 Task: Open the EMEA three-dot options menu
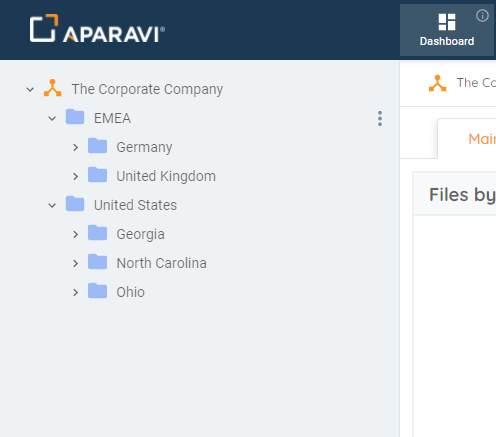[380, 118]
